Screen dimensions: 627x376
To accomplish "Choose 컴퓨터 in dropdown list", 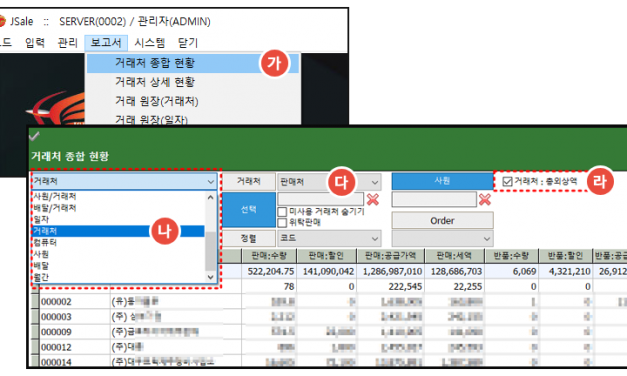I will point(118,243).
